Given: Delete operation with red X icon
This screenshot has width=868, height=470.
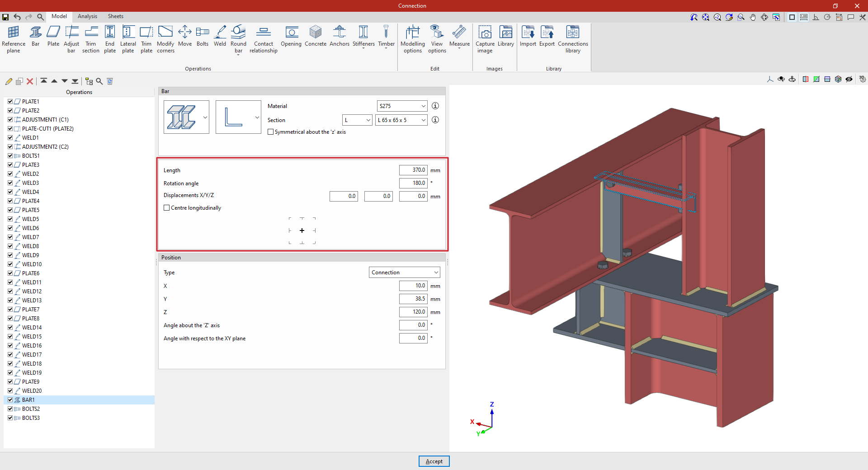Looking at the screenshot, I should [x=30, y=81].
